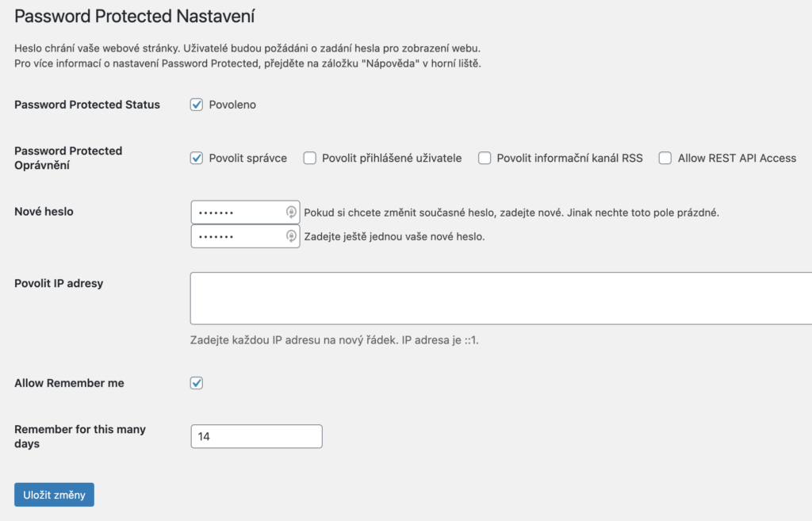Focus the first Nové heslo password field
Viewport: 812px width, 521px height.
click(245, 213)
